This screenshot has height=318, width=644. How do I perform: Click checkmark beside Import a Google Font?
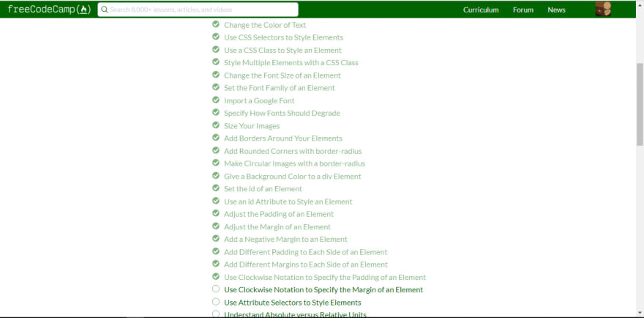tap(216, 100)
